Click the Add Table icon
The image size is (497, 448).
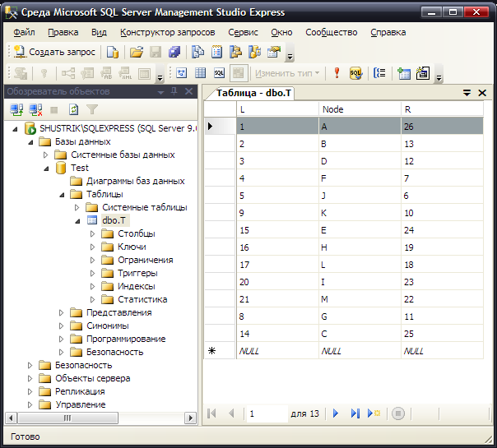pyautogui.click(x=404, y=73)
